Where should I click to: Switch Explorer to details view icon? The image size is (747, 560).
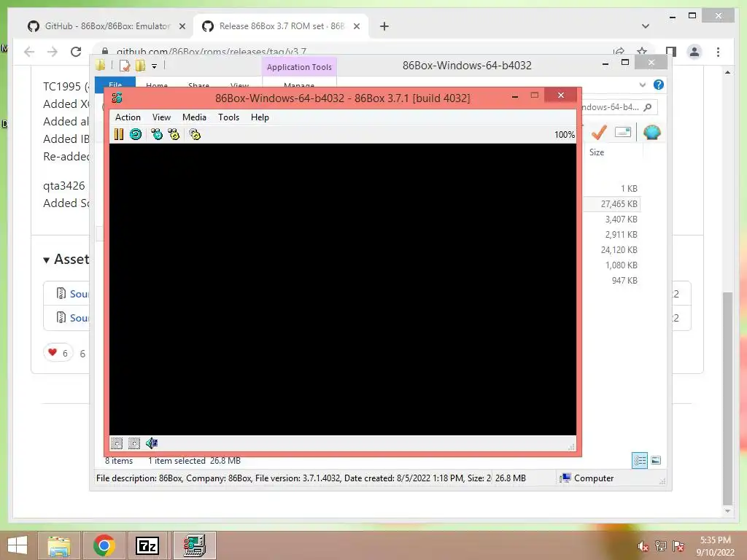point(640,461)
